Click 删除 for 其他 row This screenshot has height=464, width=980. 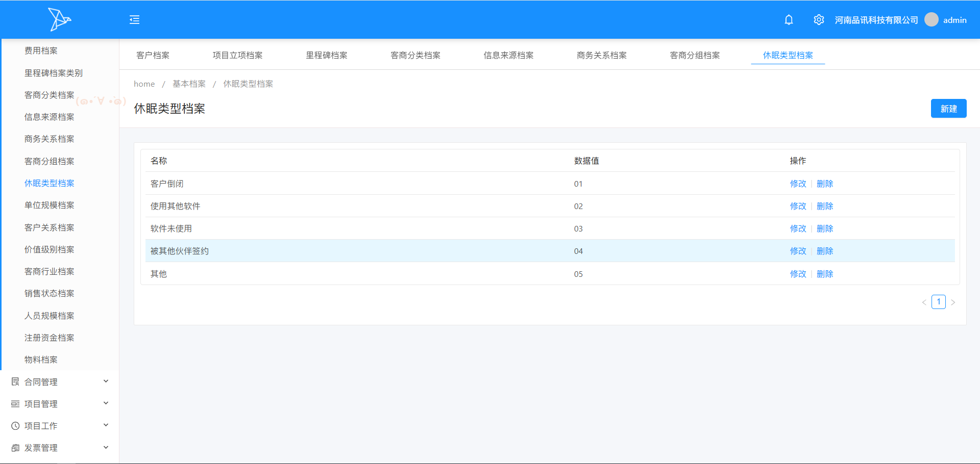click(825, 274)
